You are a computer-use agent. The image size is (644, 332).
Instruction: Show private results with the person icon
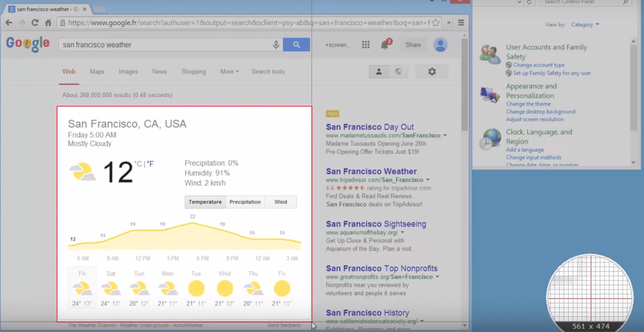click(379, 72)
